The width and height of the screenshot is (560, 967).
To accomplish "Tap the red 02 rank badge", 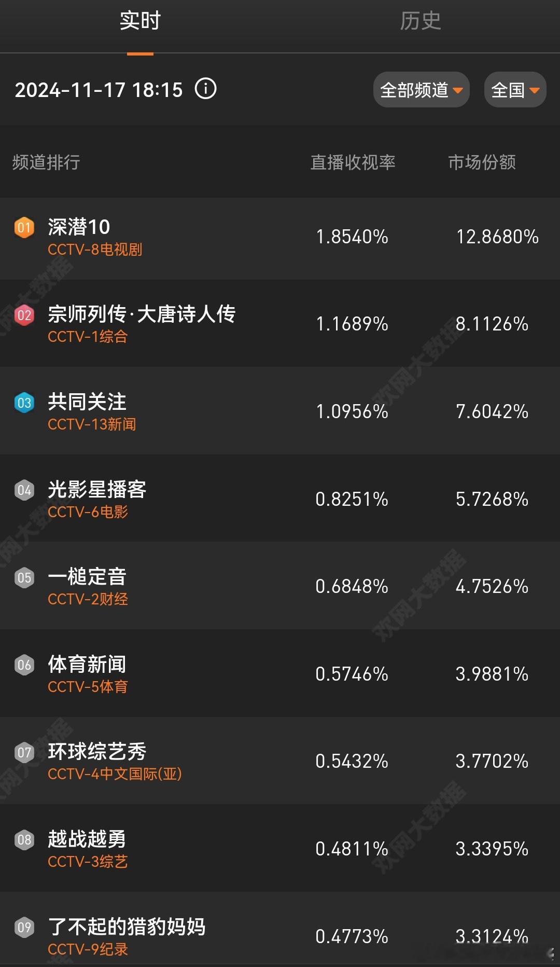I will 24,315.
